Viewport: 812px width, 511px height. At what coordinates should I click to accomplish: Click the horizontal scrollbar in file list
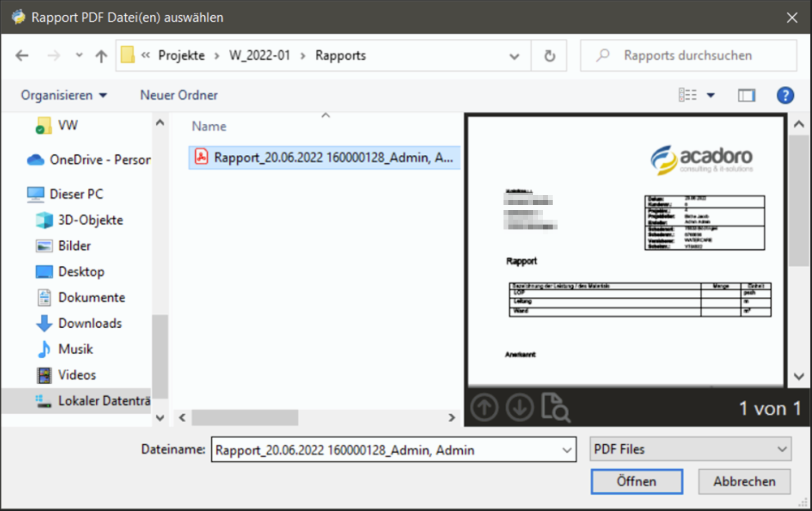coord(245,418)
